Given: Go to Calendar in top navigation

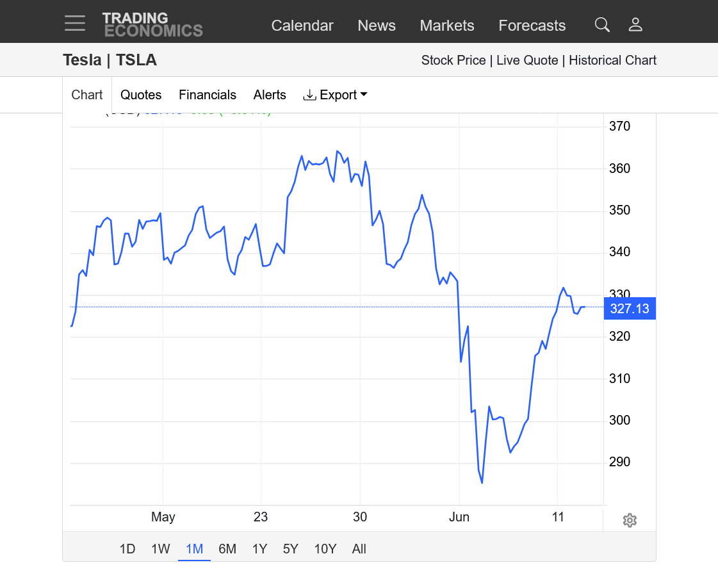Looking at the screenshot, I should pyautogui.click(x=302, y=26).
